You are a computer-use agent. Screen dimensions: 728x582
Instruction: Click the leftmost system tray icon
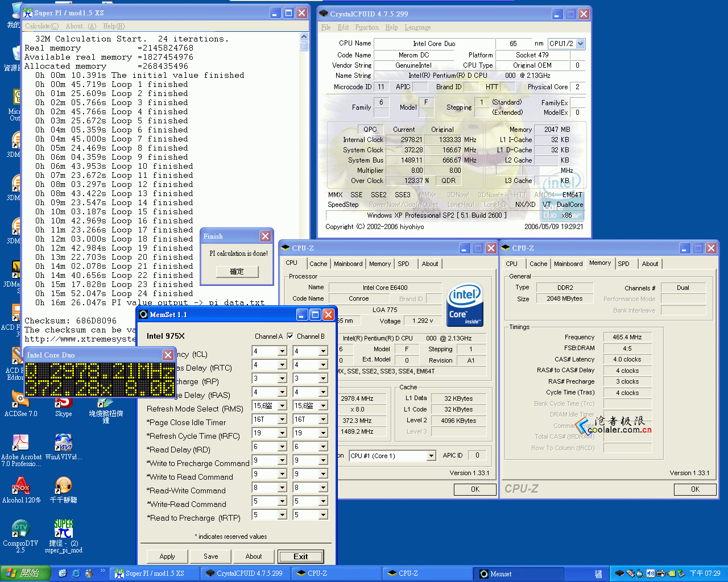click(620, 573)
